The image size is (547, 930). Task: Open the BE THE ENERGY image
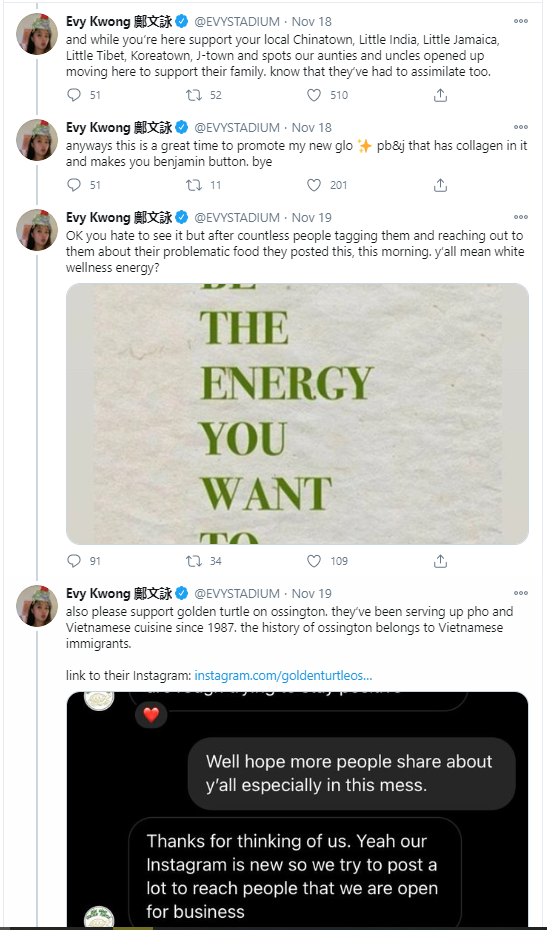(297, 414)
